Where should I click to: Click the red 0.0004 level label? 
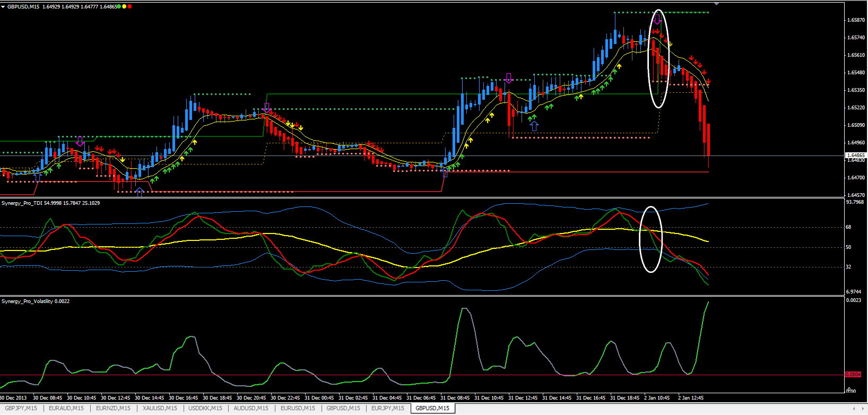click(x=853, y=375)
